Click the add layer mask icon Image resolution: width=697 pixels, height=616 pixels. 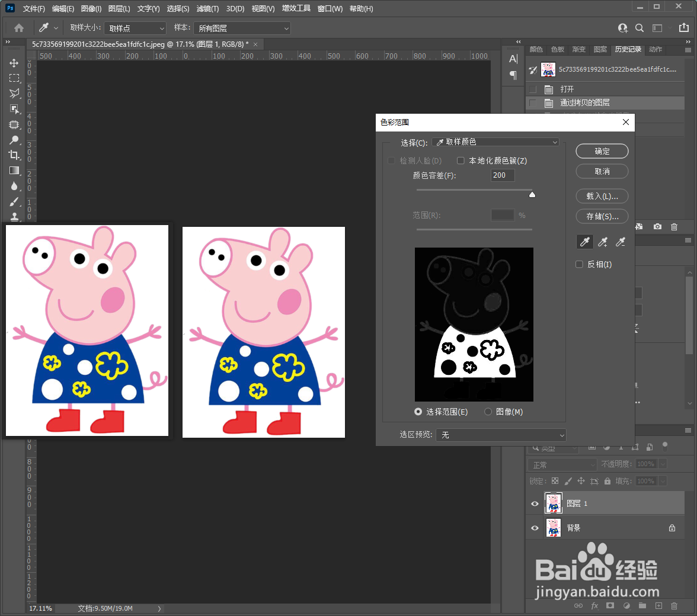click(610, 605)
